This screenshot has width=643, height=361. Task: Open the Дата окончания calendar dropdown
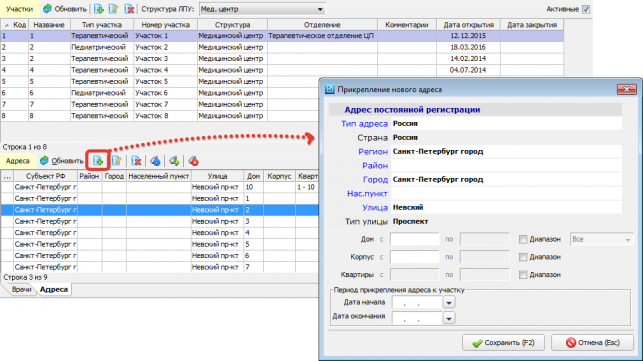coord(449,318)
